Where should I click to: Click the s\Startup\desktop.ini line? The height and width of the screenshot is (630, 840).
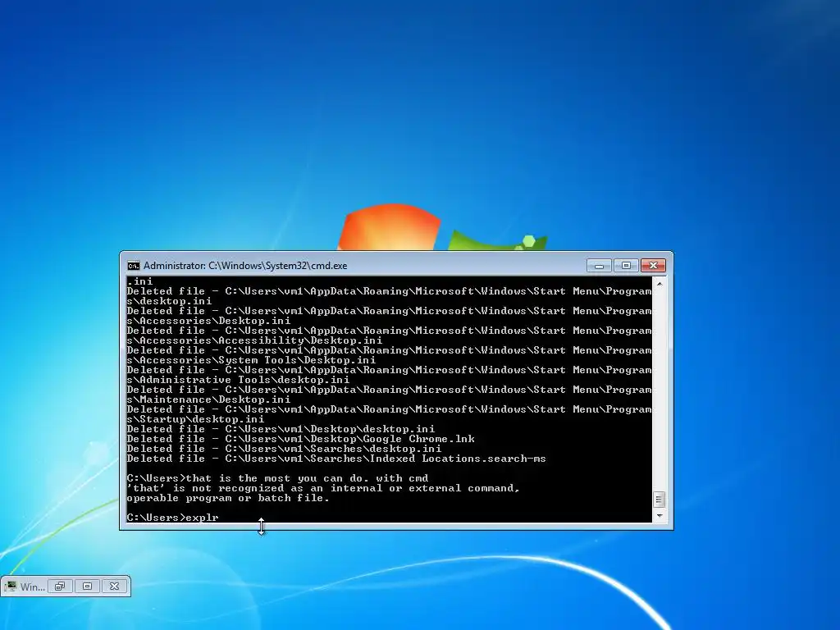(195, 419)
